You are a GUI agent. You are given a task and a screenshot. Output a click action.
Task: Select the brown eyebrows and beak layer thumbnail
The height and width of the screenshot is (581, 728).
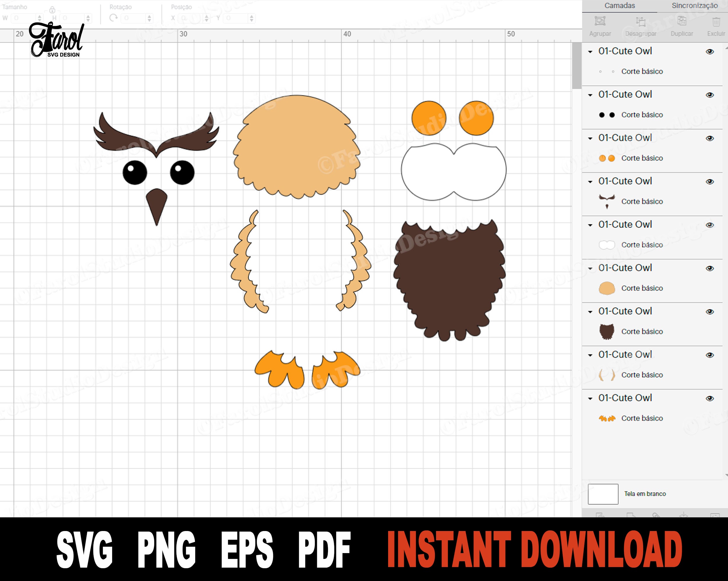[607, 202]
